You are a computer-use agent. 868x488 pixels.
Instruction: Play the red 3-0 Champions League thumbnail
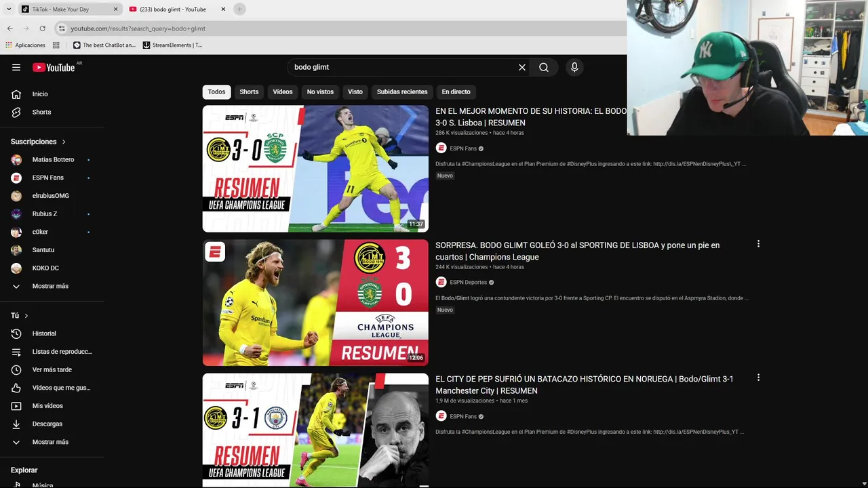[x=315, y=302]
